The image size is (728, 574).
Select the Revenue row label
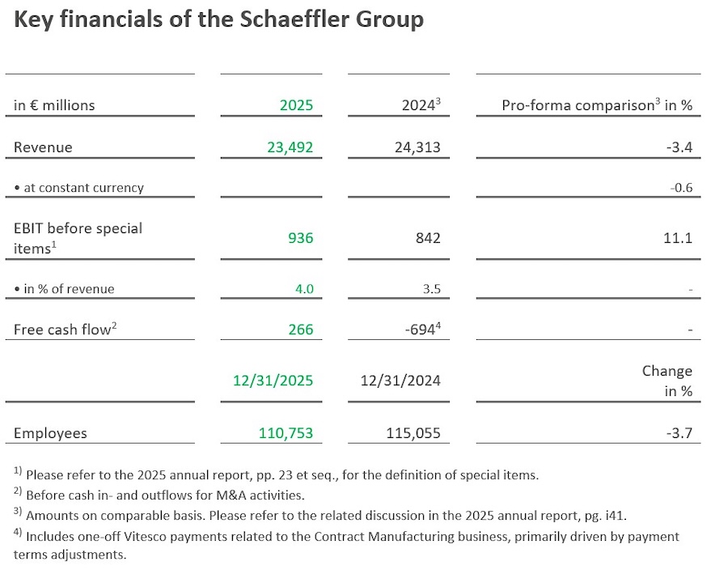(x=43, y=147)
